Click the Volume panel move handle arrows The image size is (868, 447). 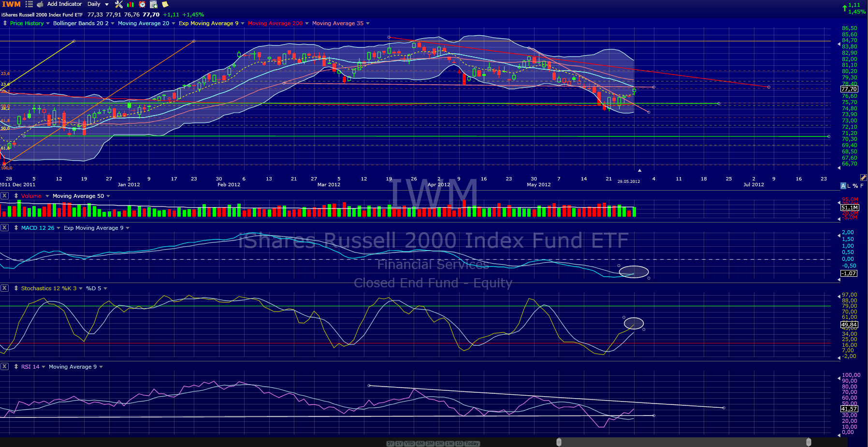point(16,196)
